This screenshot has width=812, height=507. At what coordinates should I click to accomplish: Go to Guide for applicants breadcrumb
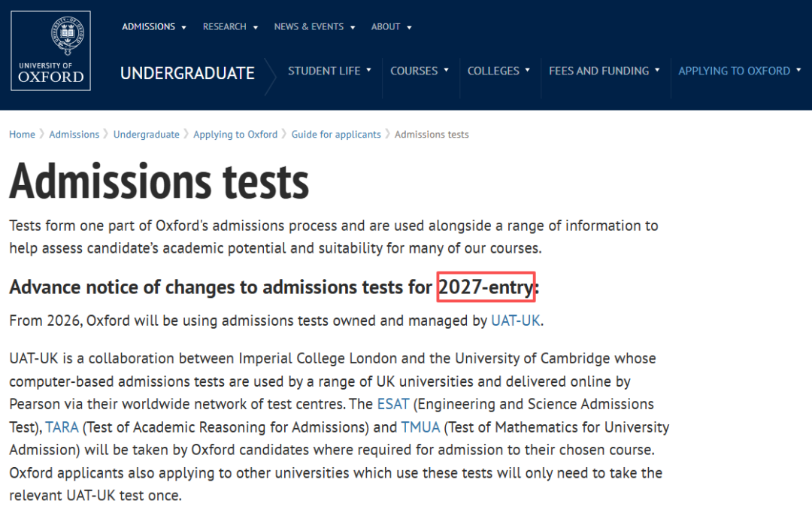336,135
